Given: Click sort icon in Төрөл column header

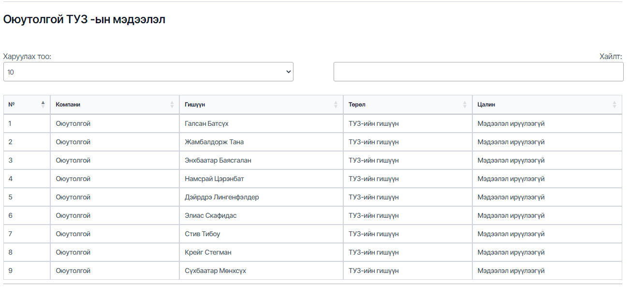Looking at the screenshot, I should click(x=465, y=105).
